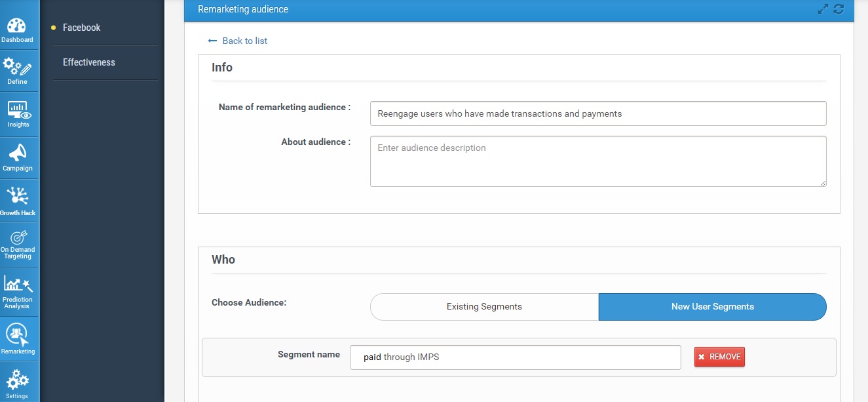Remove the paid through IMPS segment

pos(719,357)
